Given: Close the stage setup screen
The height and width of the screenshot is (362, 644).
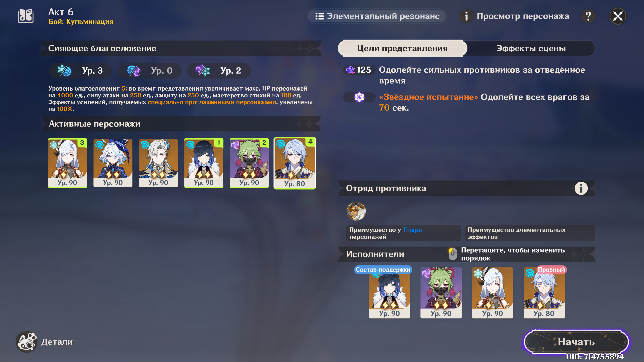Looking at the screenshot, I should pos(618,16).
